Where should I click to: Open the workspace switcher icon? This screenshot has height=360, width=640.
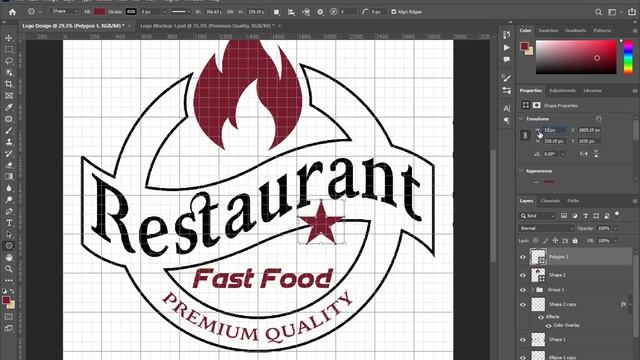coord(612,12)
